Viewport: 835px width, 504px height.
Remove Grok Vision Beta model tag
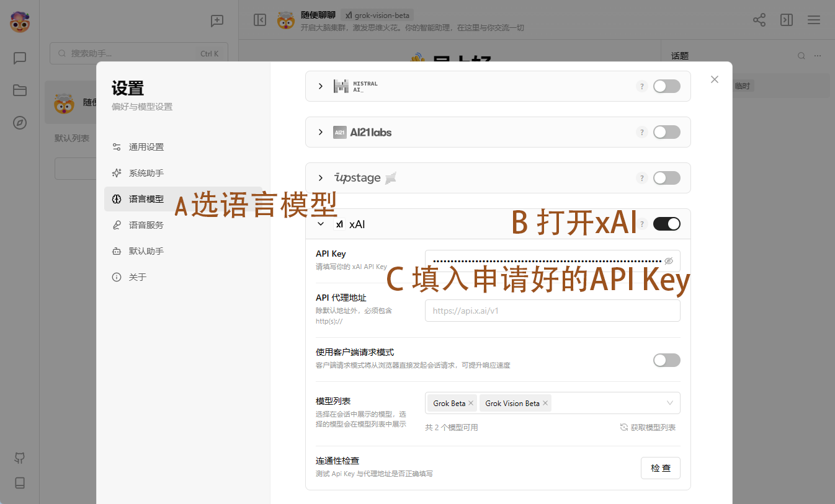[x=545, y=403]
